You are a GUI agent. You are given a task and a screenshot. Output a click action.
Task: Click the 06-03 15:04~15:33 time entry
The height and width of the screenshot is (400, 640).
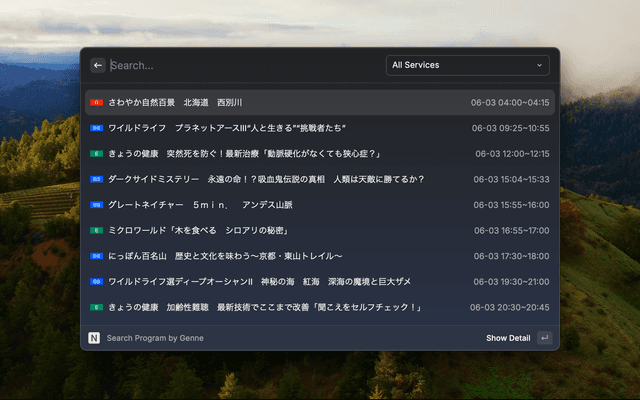(510, 179)
